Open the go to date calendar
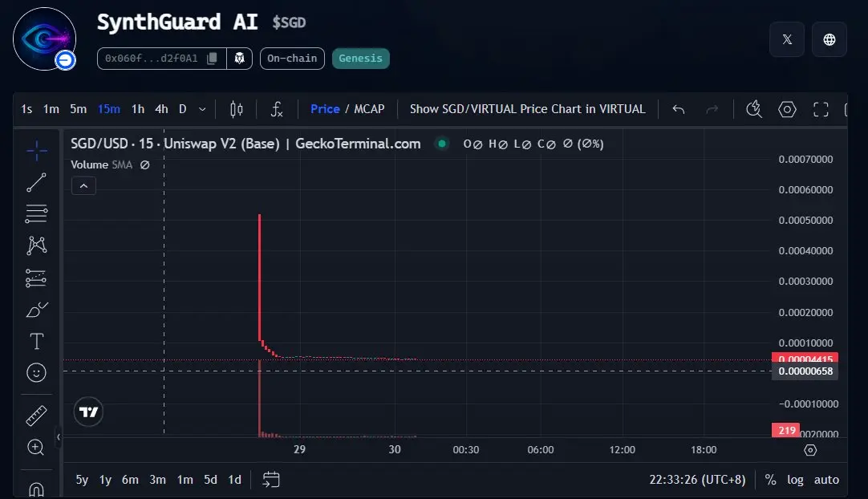 [x=270, y=480]
